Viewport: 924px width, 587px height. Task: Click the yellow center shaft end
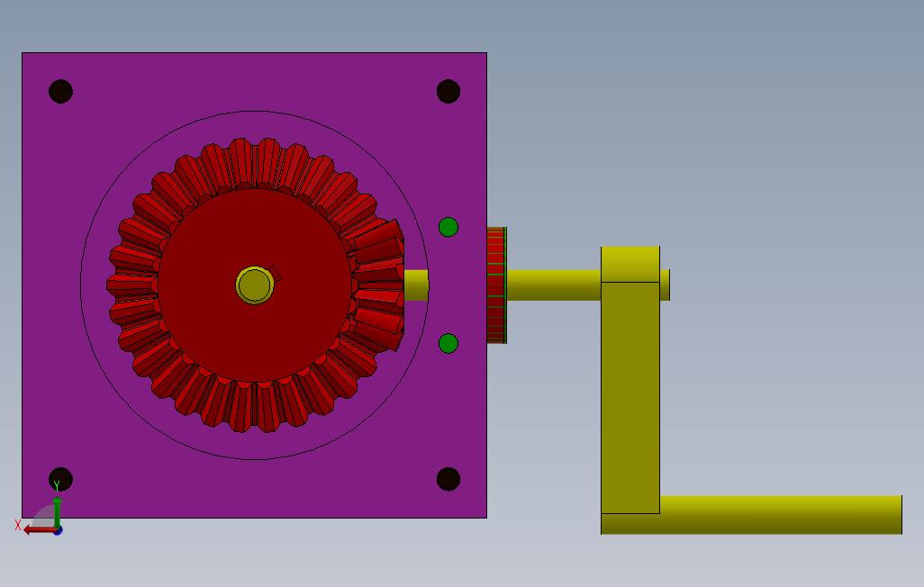[255, 285]
